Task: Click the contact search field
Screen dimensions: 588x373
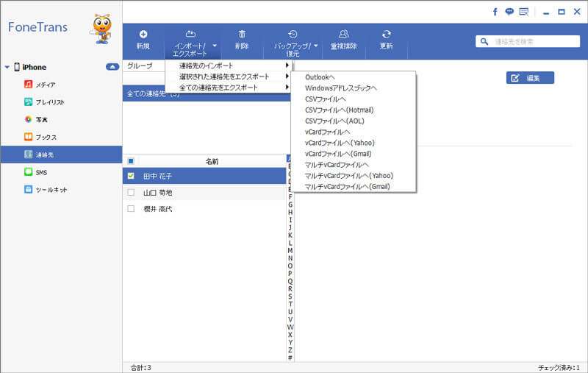Action: (x=528, y=41)
